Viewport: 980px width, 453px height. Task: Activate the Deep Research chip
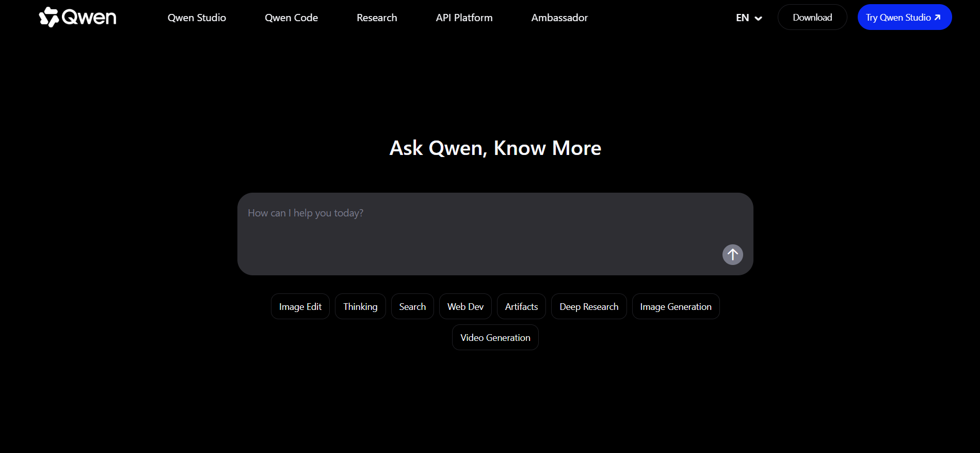(x=589, y=306)
